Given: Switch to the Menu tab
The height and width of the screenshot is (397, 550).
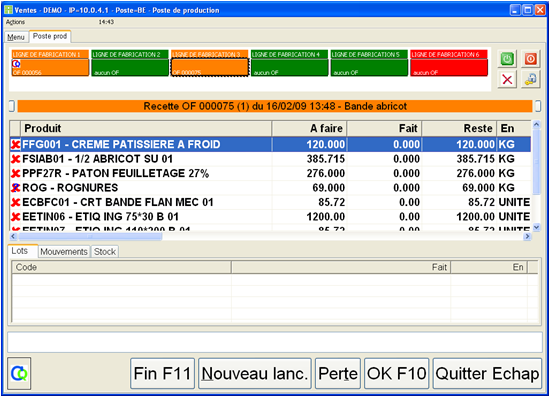Looking at the screenshot, I should 16,37.
